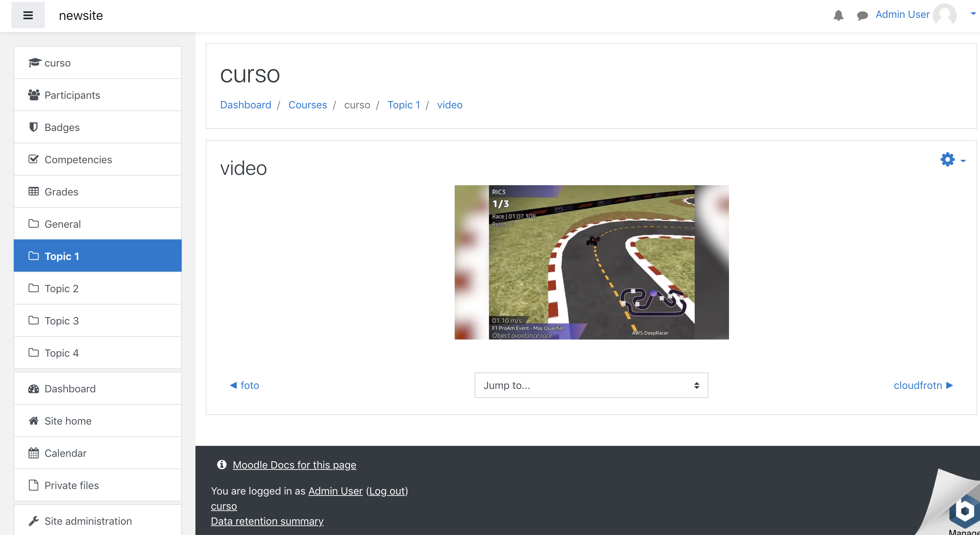
Task: Click the DeepRacer video thumbnail
Action: [x=591, y=262]
